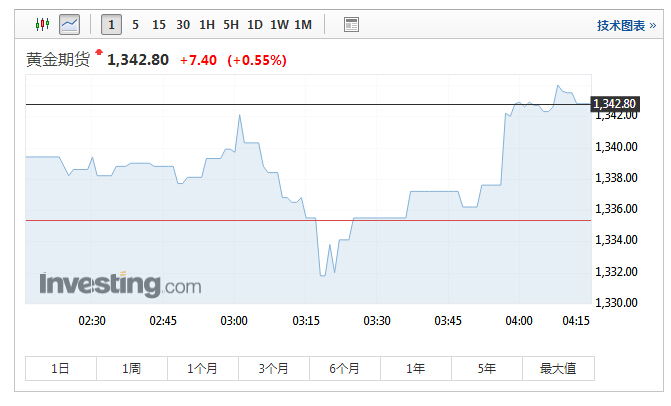Show the 3个月 time range
671x406 pixels.
click(274, 369)
